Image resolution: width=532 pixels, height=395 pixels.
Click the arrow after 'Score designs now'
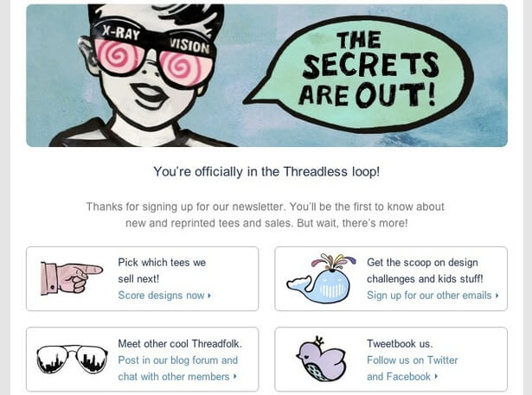point(209,296)
